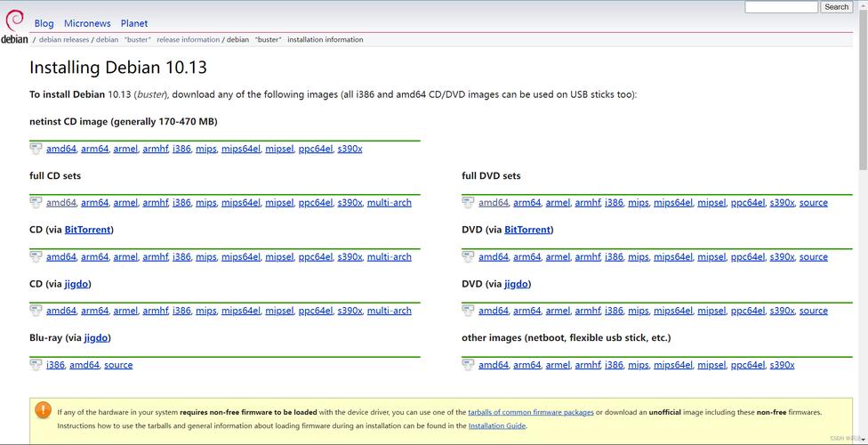Click the full DVD sets download icon
868x445 pixels.
pos(468,202)
